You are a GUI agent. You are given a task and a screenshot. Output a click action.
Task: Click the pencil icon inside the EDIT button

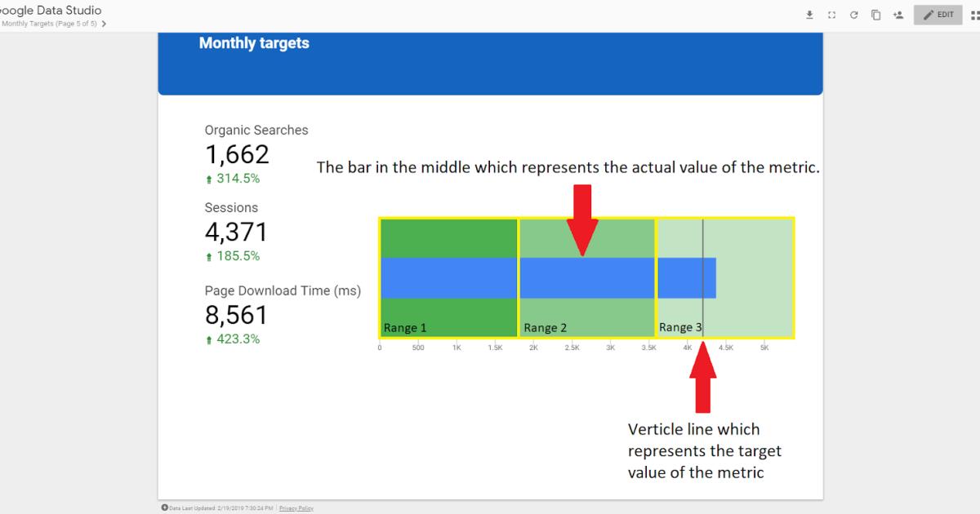point(928,14)
